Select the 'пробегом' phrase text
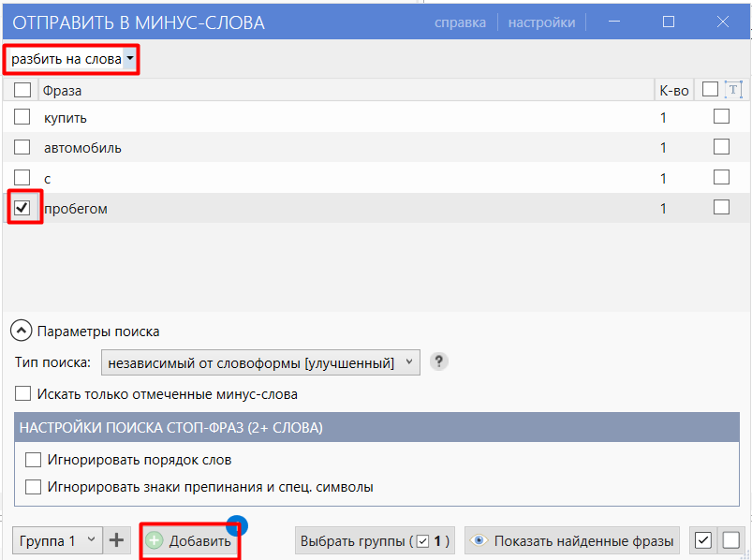Screen dimensions: 752x560 click(75, 209)
